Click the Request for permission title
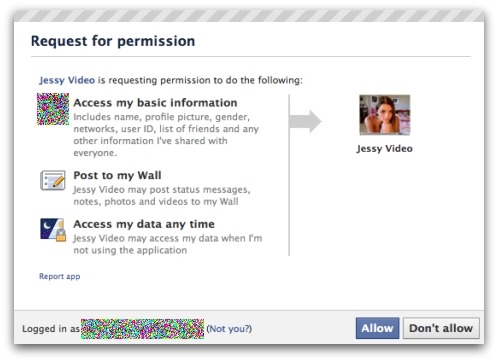Screen dimensions: 498x362 [x=113, y=41]
